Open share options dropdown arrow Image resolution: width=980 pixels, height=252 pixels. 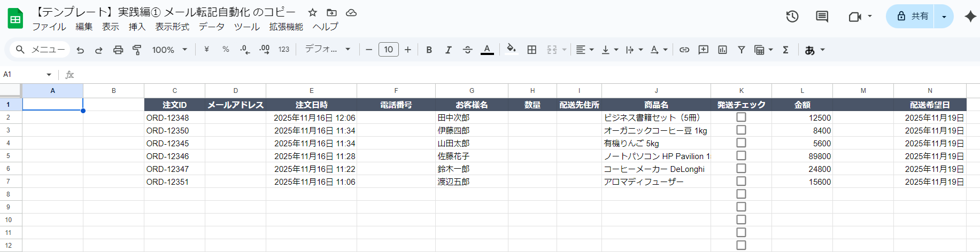coord(944,17)
